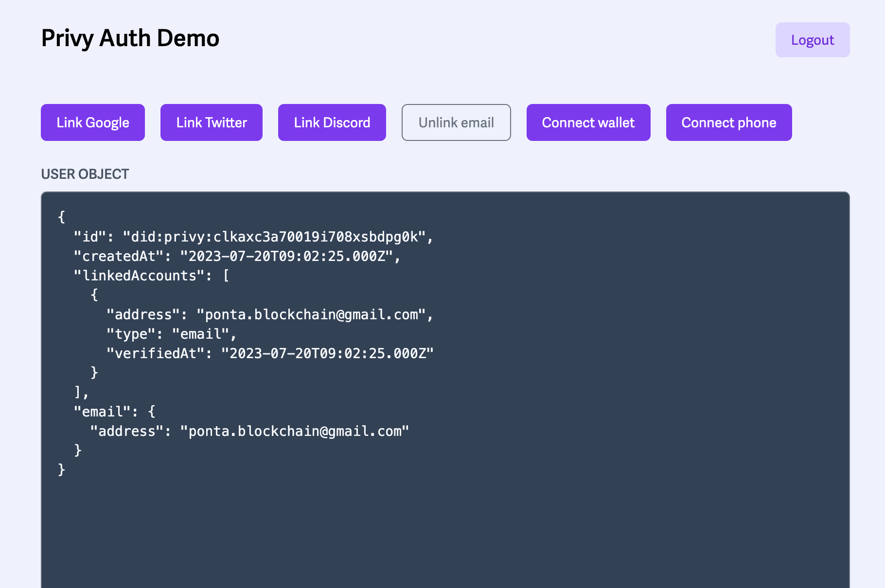Click the USER OBJECT label
Viewport: 885px width, 588px height.
point(85,174)
